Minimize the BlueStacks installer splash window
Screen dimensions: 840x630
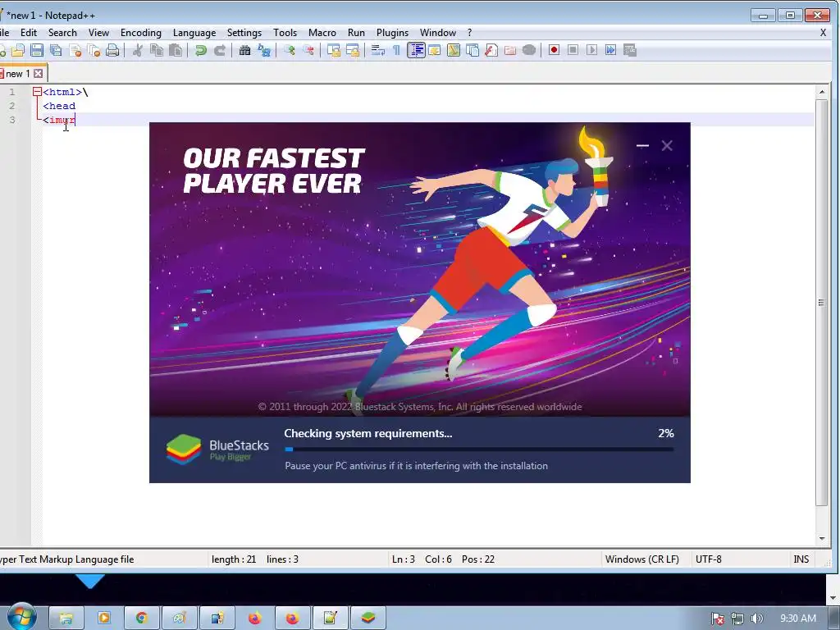pos(643,145)
